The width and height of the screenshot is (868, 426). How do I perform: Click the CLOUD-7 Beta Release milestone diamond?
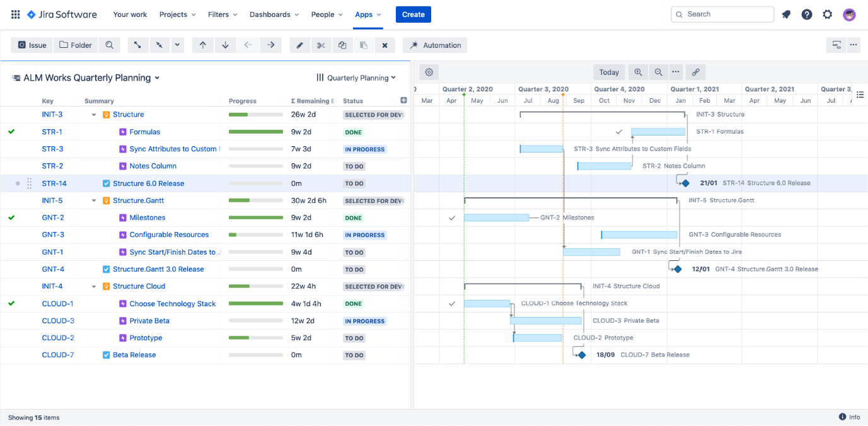(x=582, y=355)
